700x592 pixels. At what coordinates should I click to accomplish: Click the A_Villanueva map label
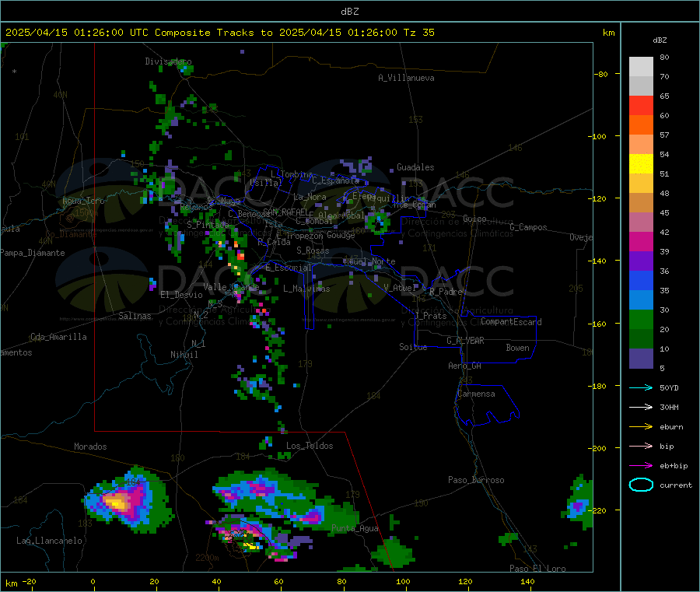[x=406, y=78]
